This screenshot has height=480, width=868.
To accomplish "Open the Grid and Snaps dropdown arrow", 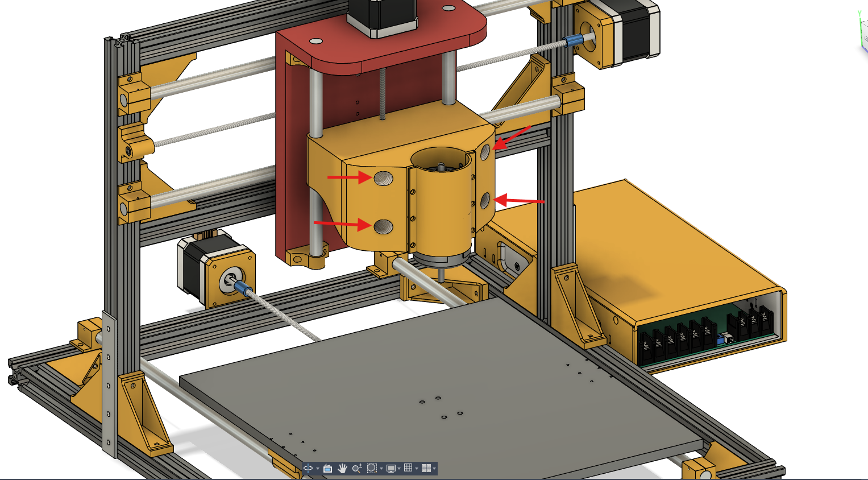I will point(416,469).
